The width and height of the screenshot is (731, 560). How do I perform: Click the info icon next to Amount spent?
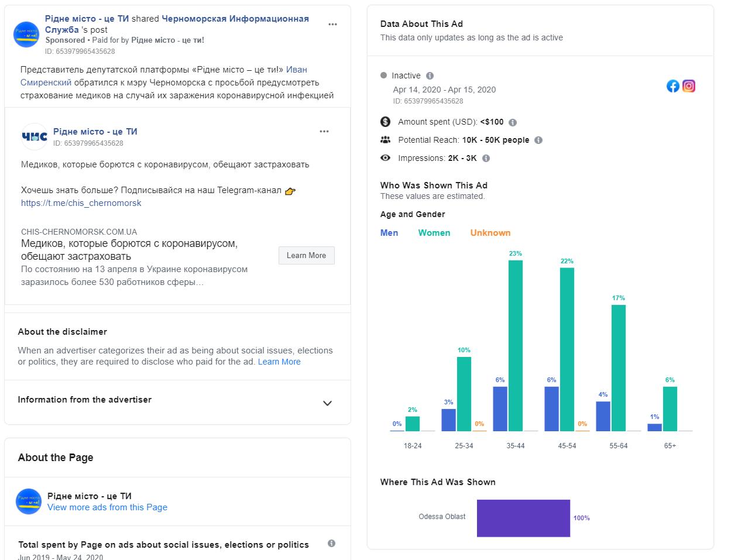pyautogui.click(x=513, y=123)
